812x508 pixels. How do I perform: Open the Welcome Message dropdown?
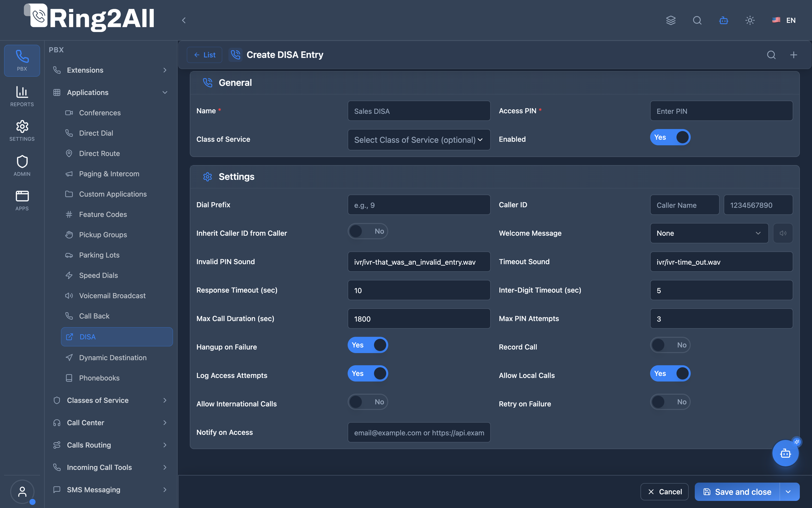pyautogui.click(x=709, y=233)
